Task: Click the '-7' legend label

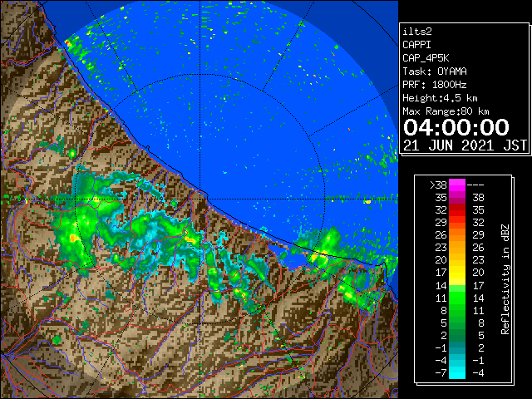Action: pyautogui.click(x=441, y=373)
